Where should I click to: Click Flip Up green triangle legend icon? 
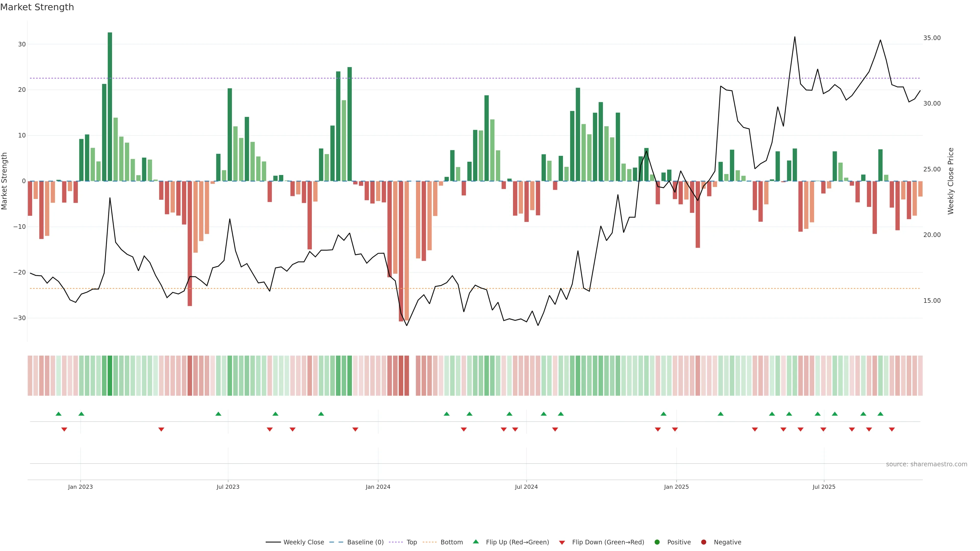475,542
